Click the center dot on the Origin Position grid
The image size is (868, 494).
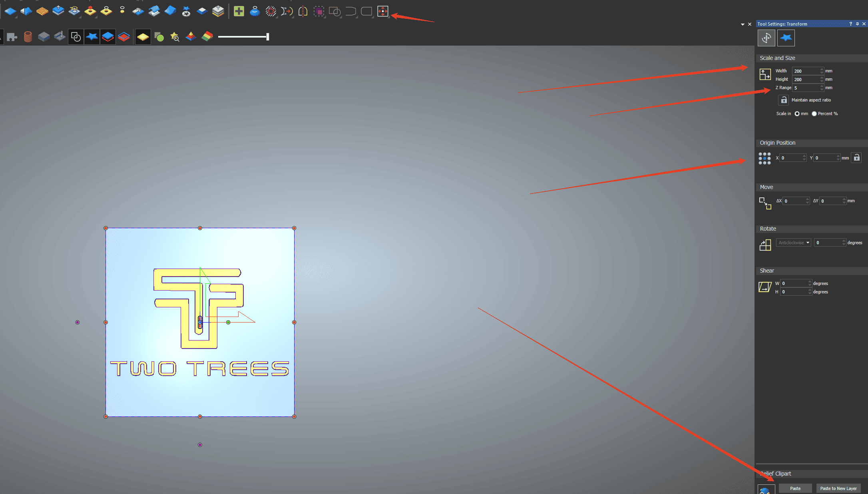(764, 158)
